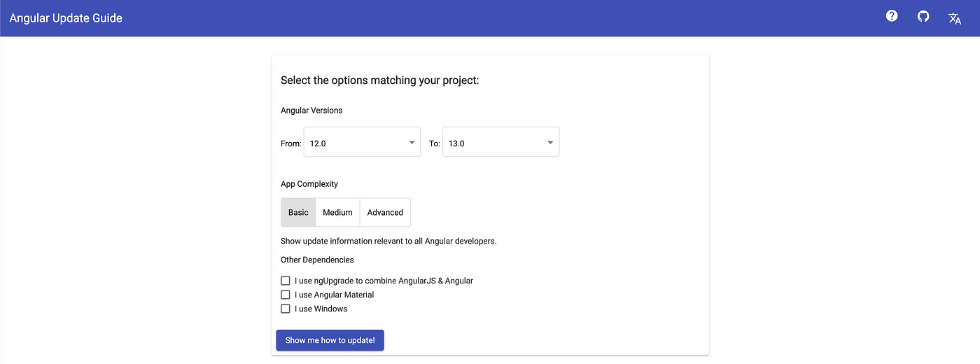Enable the ngUpgrade AngularJS checkbox
The width and height of the screenshot is (980, 364).
(x=285, y=281)
